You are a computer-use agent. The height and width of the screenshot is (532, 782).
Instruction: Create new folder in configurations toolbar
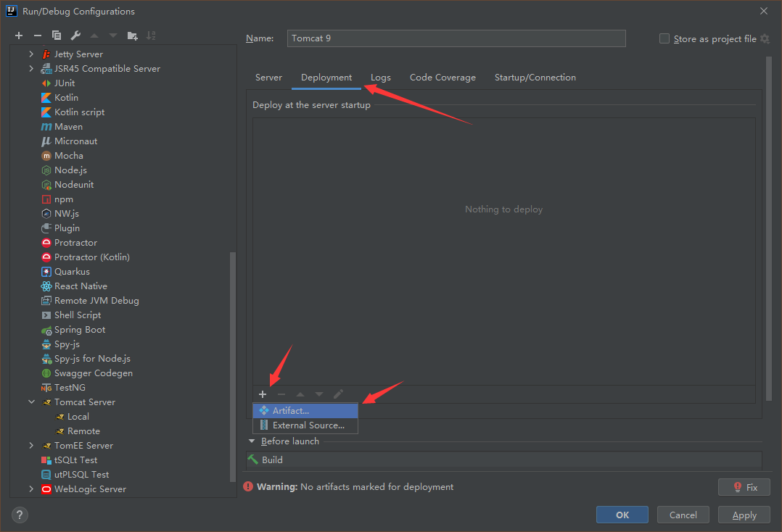pyautogui.click(x=132, y=36)
